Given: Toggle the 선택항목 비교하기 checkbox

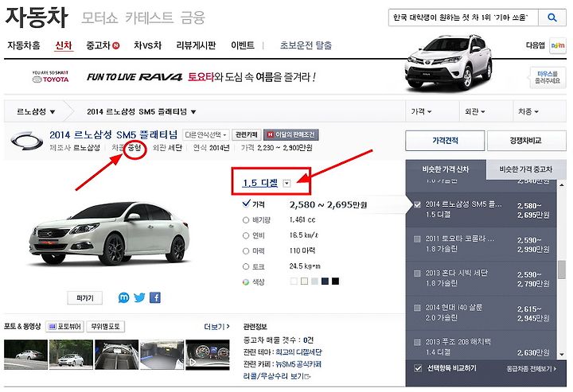Looking at the screenshot, I should coord(418,368).
